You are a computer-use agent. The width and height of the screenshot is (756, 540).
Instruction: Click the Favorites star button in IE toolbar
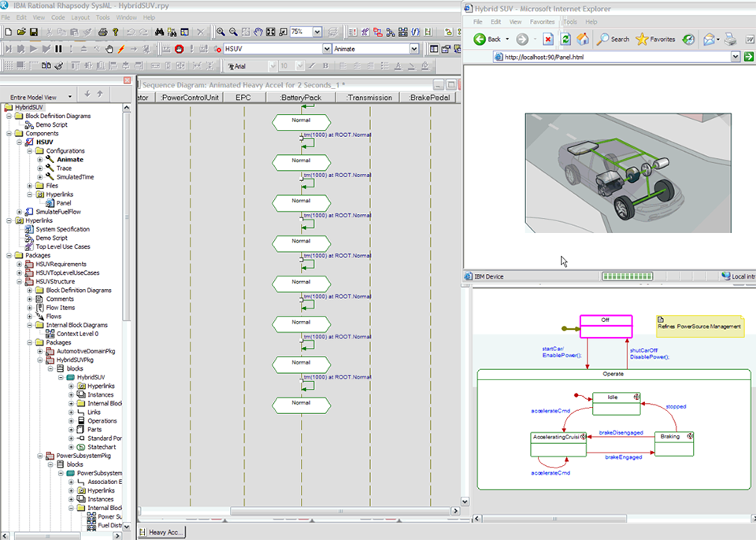point(656,39)
